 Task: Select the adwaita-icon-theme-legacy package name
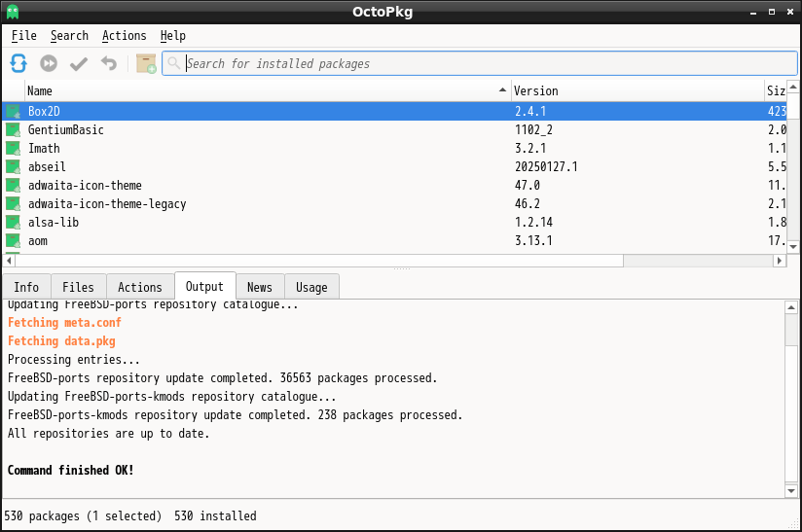pos(107,204)
